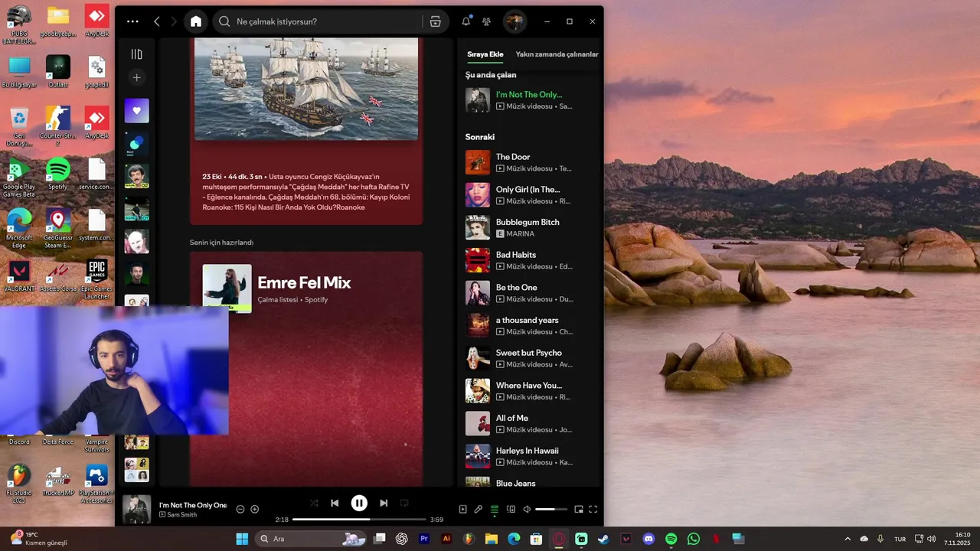The height and width of the screenshot is (551, 980).
Task: Toggle the Queue panel
Action: pyautogui.click(x=495, y=509)
